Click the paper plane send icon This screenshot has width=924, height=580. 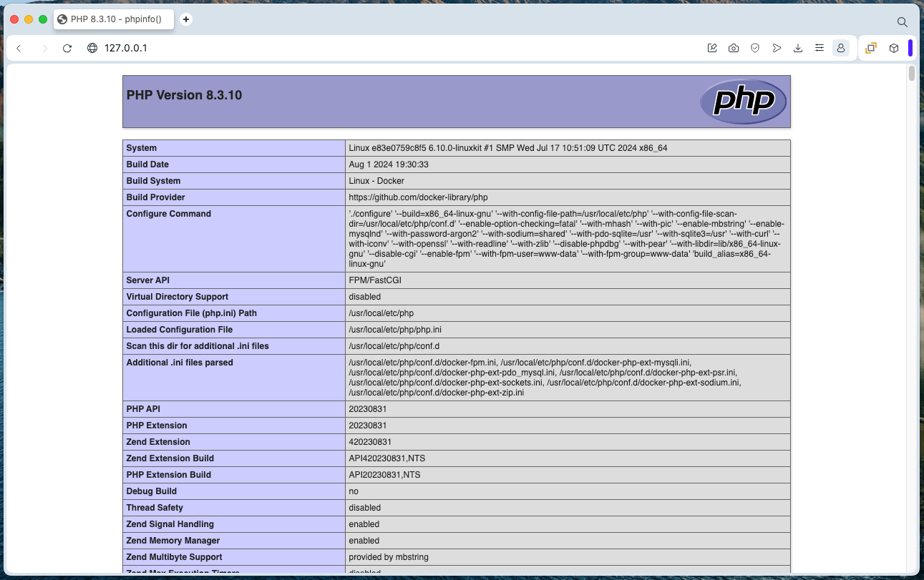(777, 48)
